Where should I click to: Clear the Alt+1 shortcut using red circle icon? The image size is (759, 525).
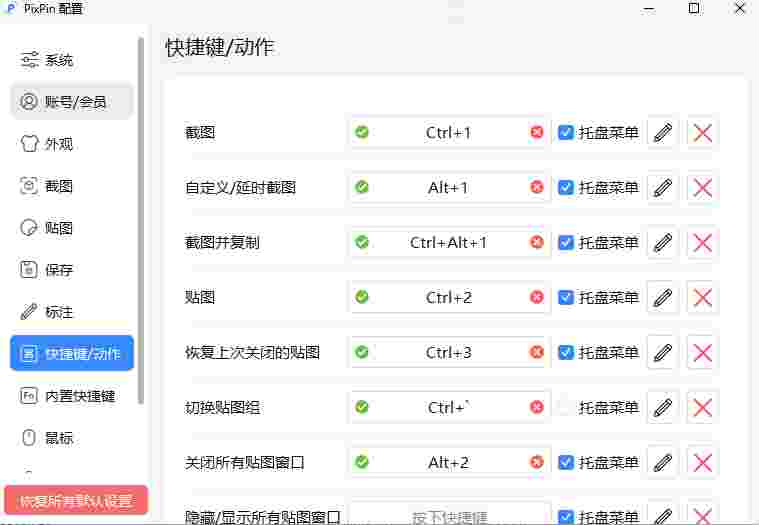(537, 187)
